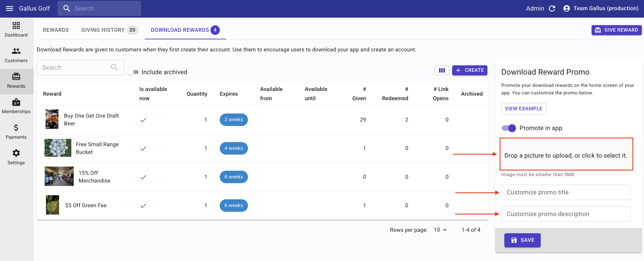Open Payments dollar icon

click(x=16, y=128)
